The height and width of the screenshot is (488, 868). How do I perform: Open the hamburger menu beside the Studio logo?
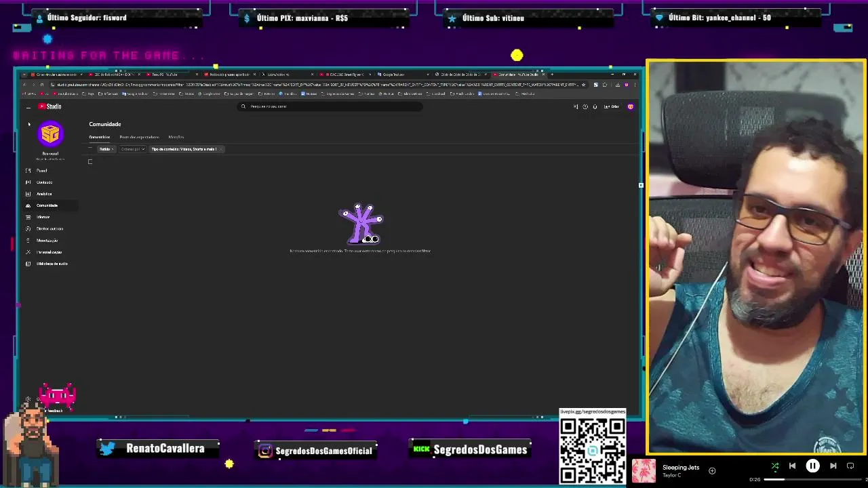[x=28, y=107]
